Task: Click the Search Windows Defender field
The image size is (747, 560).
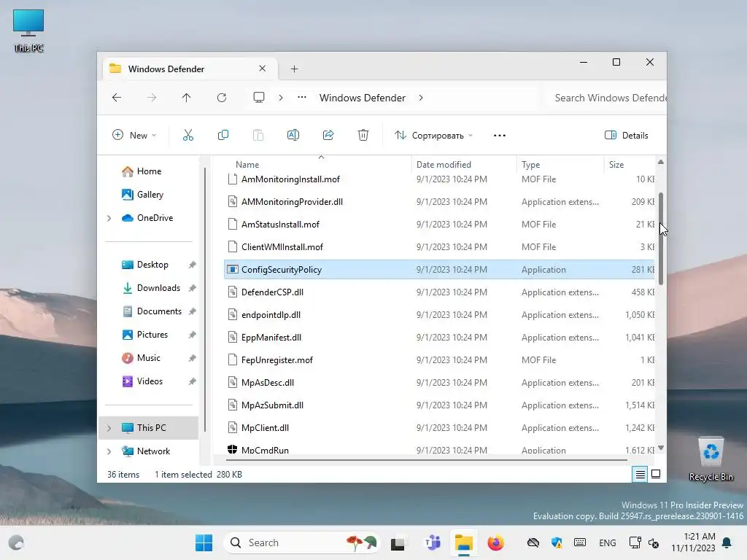Action: tap(605, 98)
